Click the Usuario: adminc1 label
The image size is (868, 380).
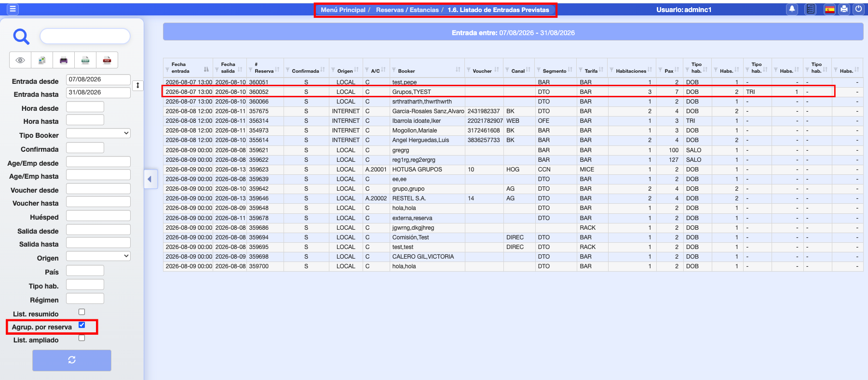click(684, 10)
